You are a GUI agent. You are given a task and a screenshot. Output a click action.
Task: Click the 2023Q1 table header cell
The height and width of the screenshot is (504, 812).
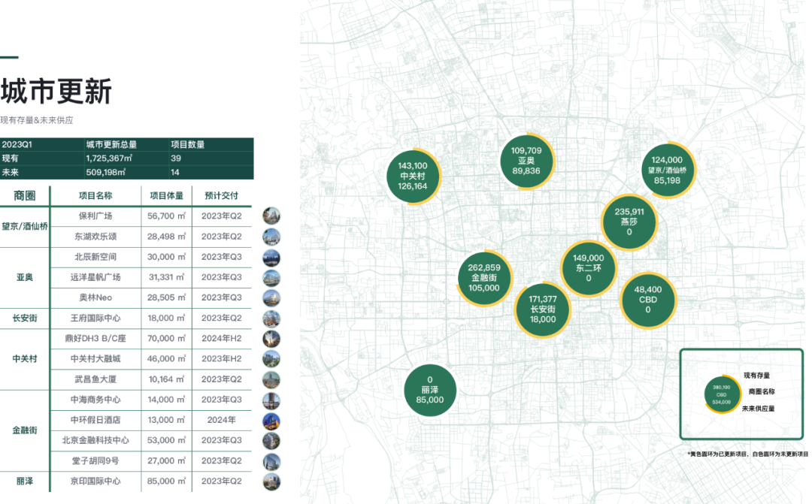18,144
